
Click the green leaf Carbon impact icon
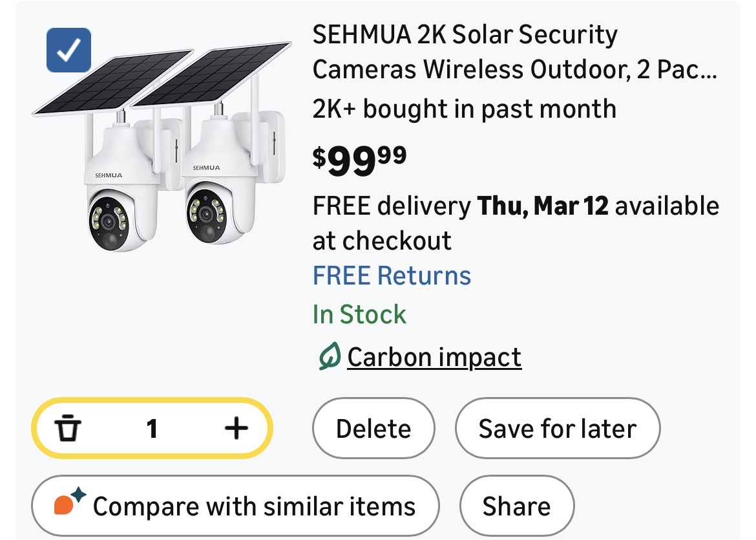coord(329,357)
